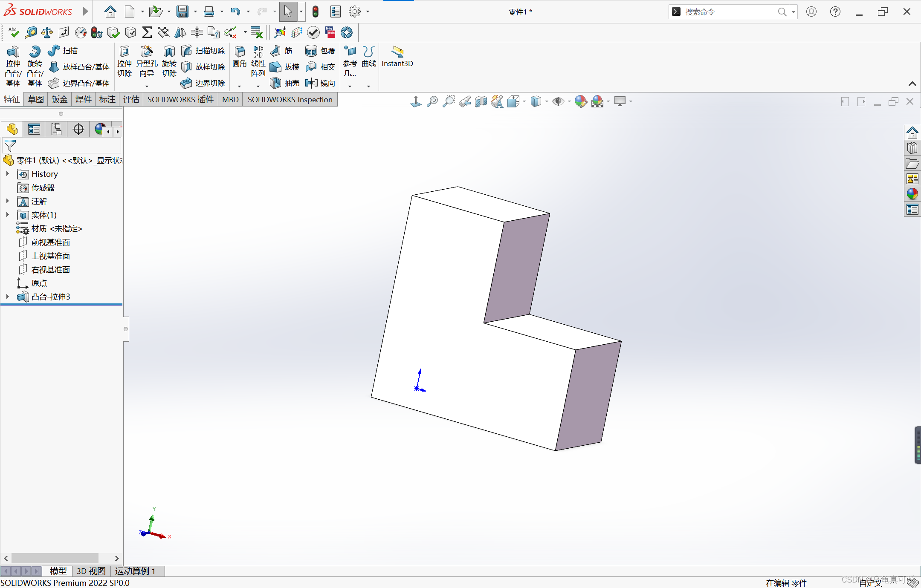
Task: Expand the 实体(1) solid bodies node
Action: (x=7, y=215)
